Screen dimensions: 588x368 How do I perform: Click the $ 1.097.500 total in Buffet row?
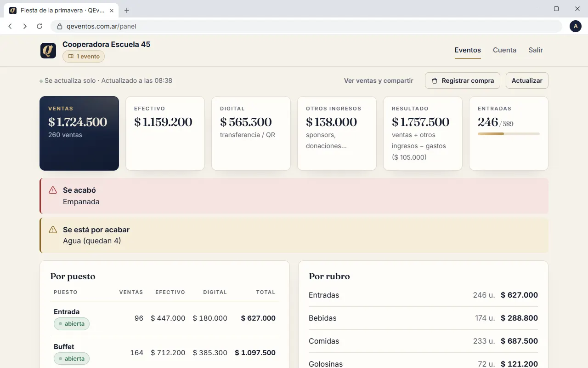coord(255,353)
